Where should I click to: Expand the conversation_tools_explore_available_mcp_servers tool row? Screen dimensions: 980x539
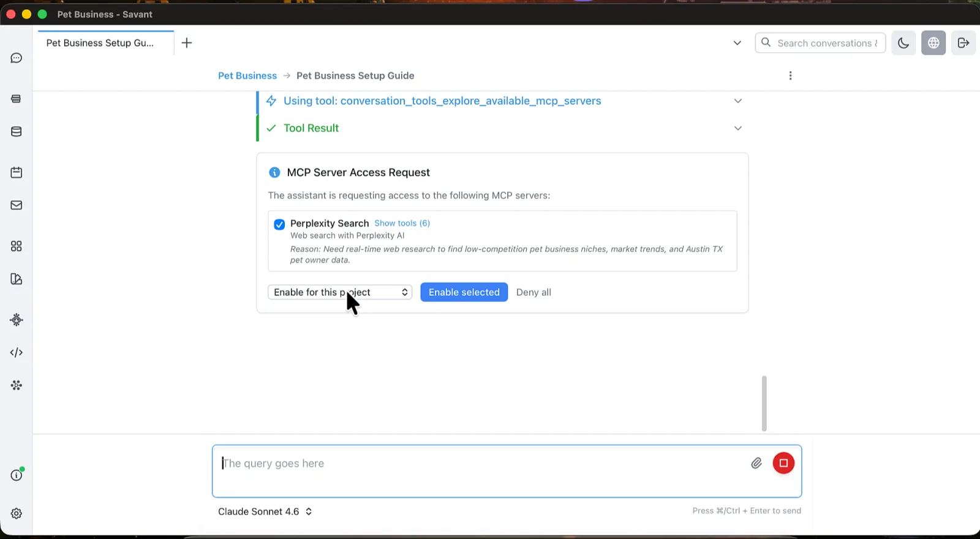pos(502,101)
